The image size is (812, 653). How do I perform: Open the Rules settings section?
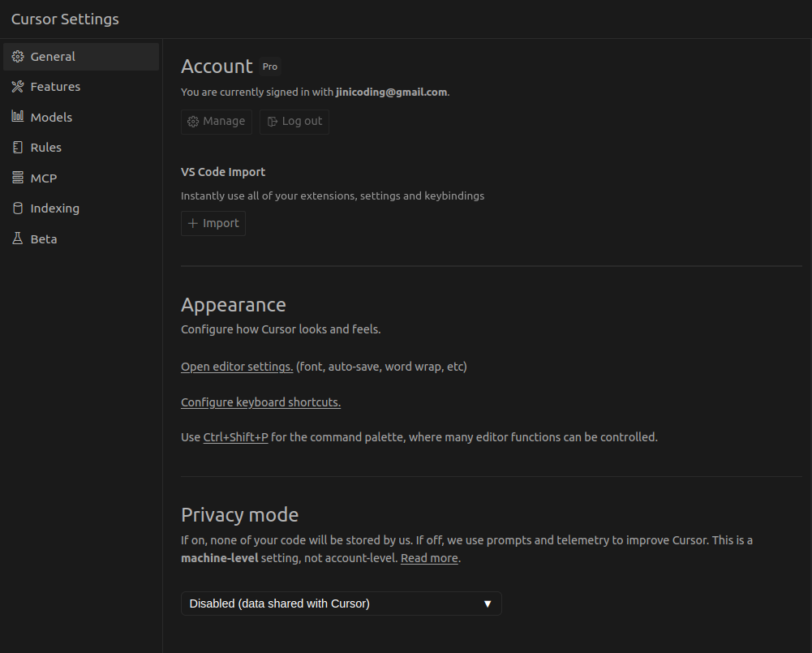[x=81, y=148]
